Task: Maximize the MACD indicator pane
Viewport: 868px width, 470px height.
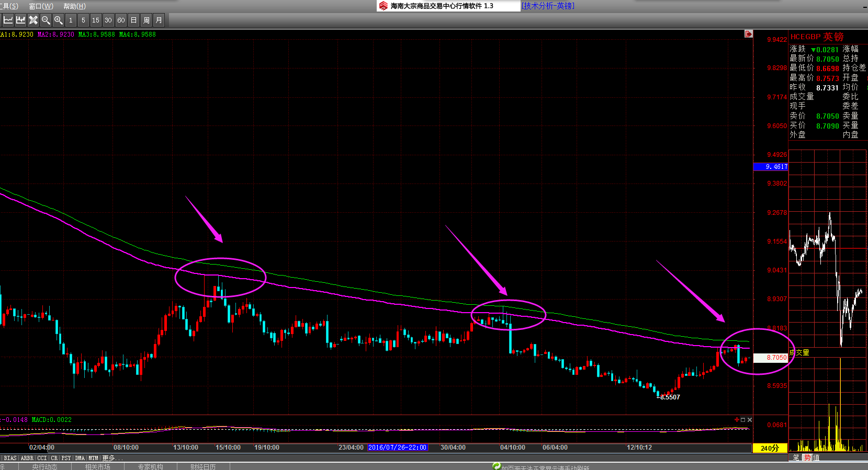Action: click(x=743, y=420)
